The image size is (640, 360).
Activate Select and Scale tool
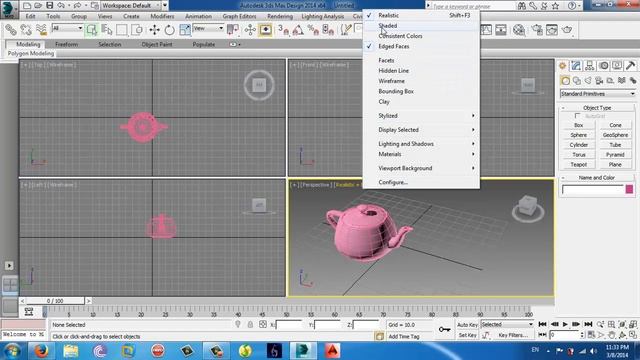tap(184, 30)
